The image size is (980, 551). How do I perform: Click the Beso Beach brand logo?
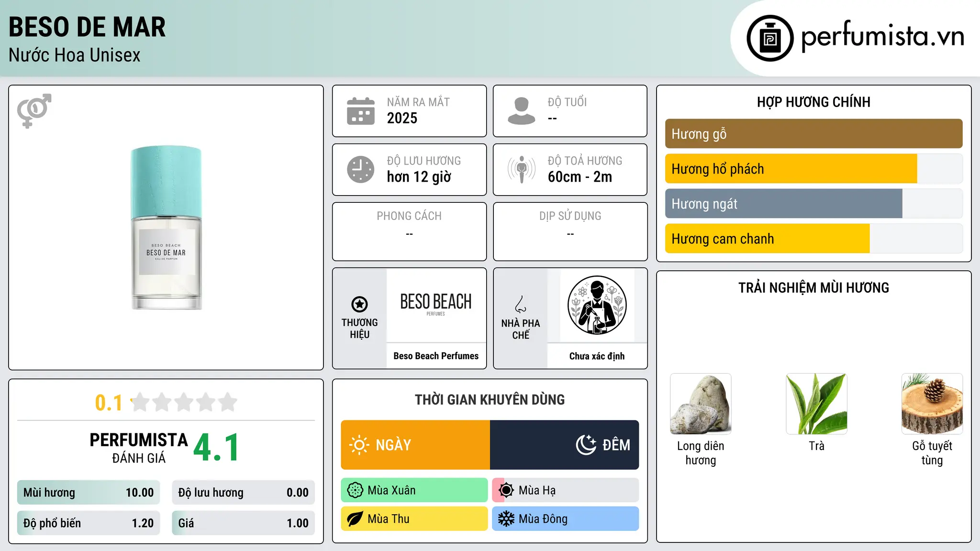[x=436, y=304]
